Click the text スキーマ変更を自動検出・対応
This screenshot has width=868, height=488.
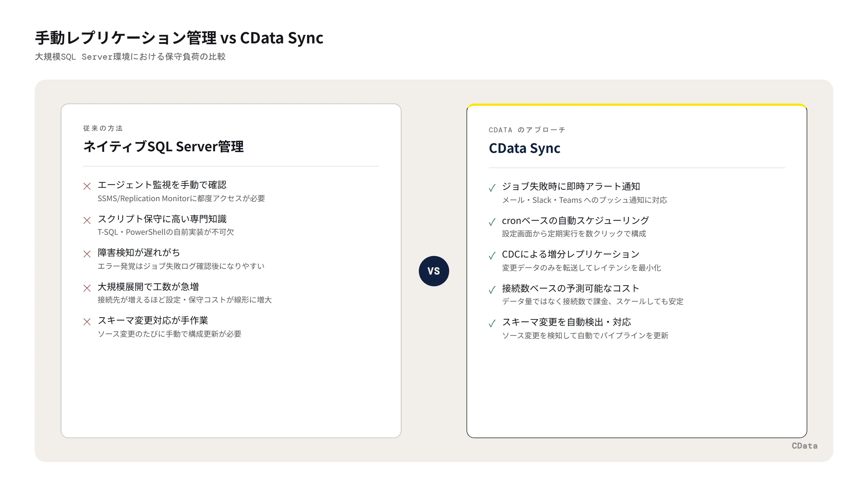[x=566, y=322]
